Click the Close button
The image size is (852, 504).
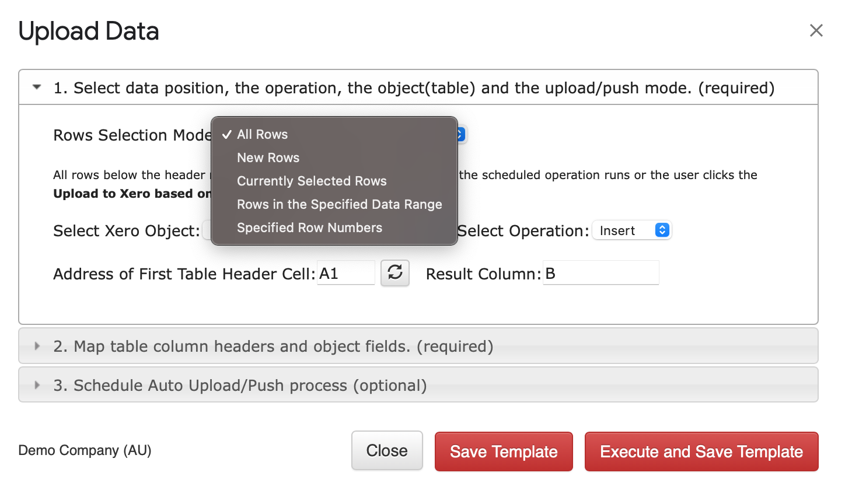(x=387, y=450)
